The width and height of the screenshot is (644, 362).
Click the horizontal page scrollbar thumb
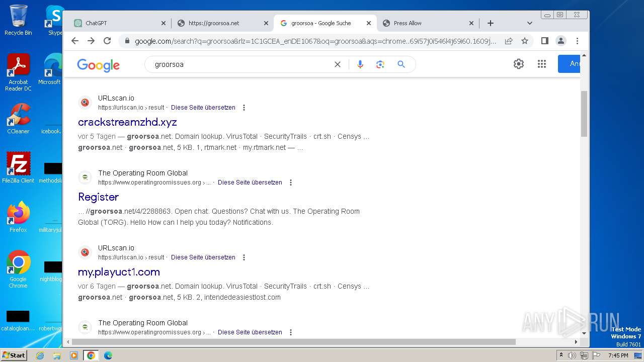[x=294, y=342]
